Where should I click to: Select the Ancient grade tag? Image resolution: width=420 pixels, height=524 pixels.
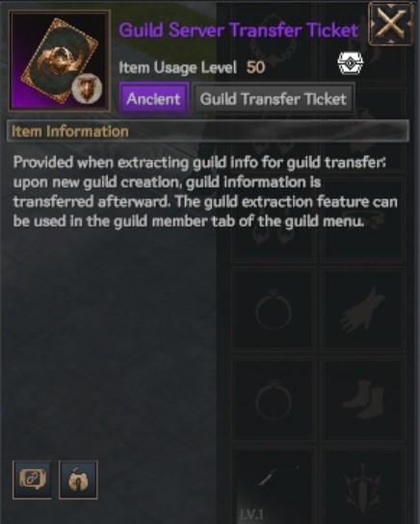[x=154, y=99]
